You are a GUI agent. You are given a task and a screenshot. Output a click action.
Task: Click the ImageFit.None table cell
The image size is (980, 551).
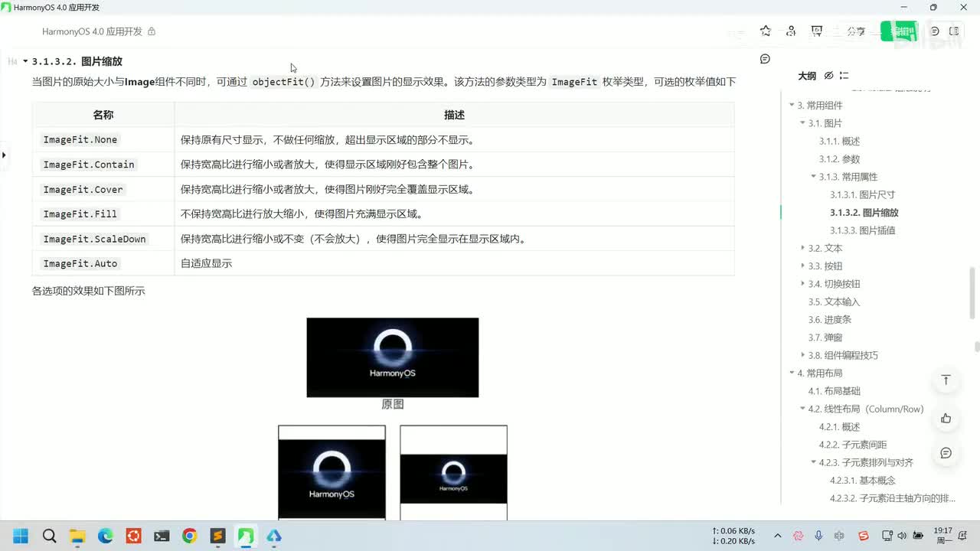103,139
